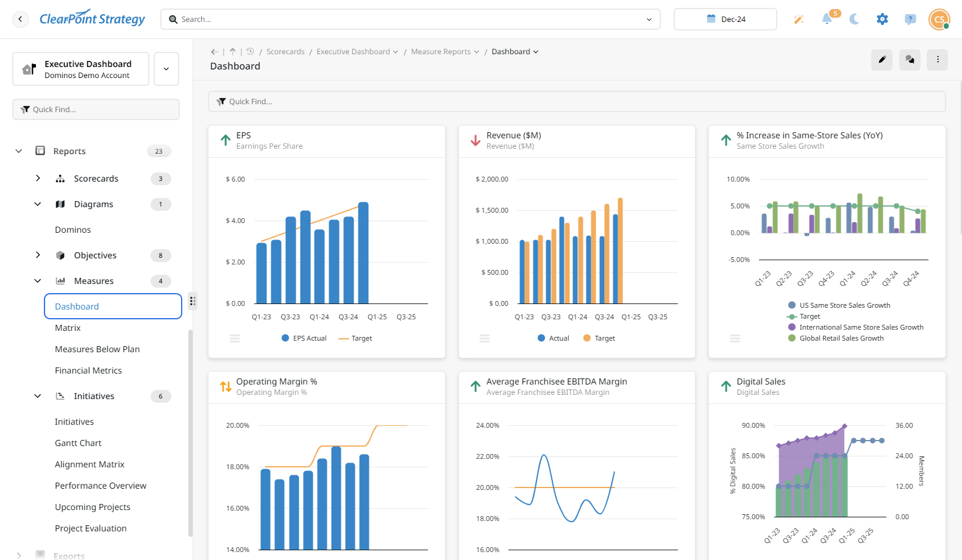The width and height of the screenshot is (962, 560).
Task: Open Gantt Chart in sidebar
Action: tap(78, 443)
